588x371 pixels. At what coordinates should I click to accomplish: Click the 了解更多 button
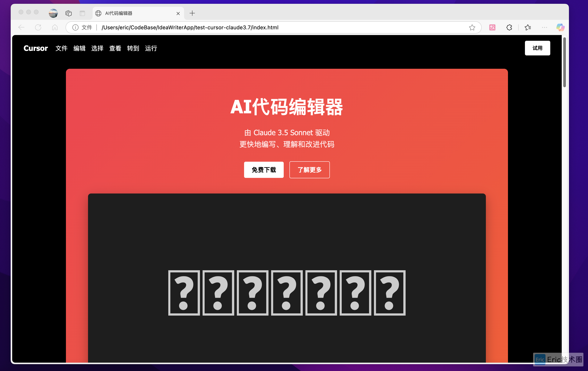coord(309,170)
